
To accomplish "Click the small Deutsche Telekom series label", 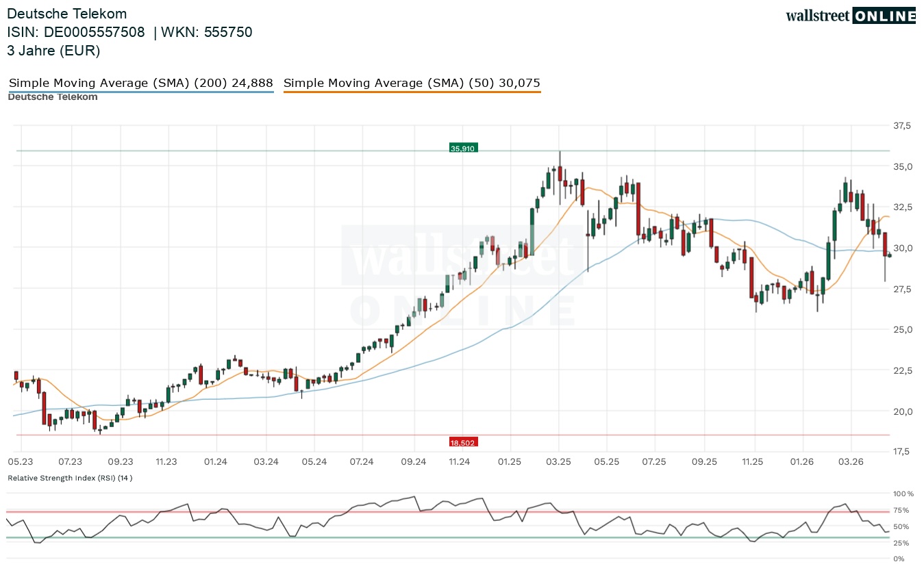I will (x=53, y=97).
